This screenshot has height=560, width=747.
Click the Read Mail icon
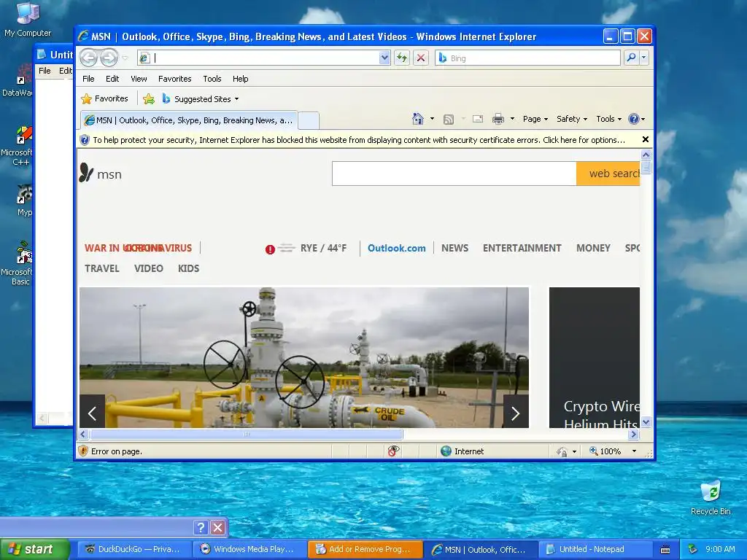tap(478, 119)
